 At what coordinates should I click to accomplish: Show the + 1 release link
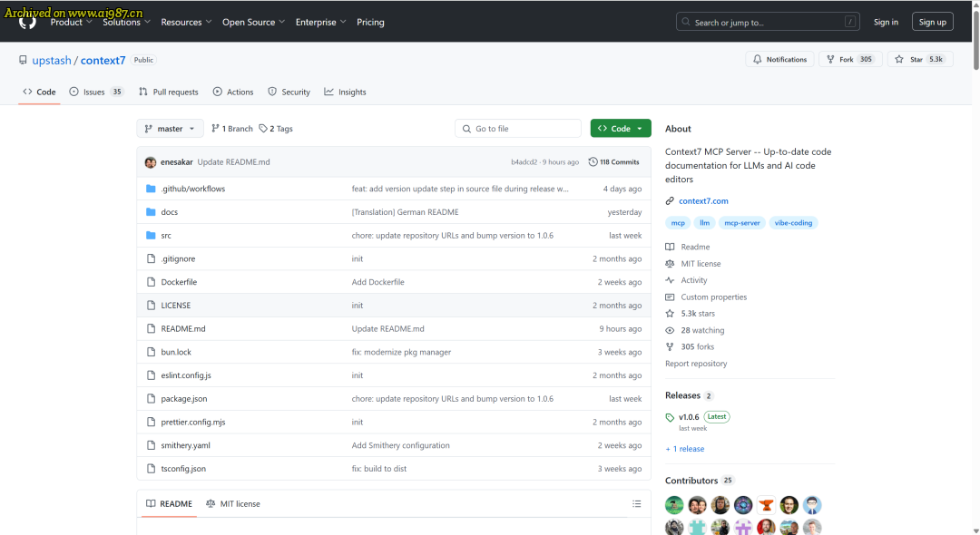[684, 449]
